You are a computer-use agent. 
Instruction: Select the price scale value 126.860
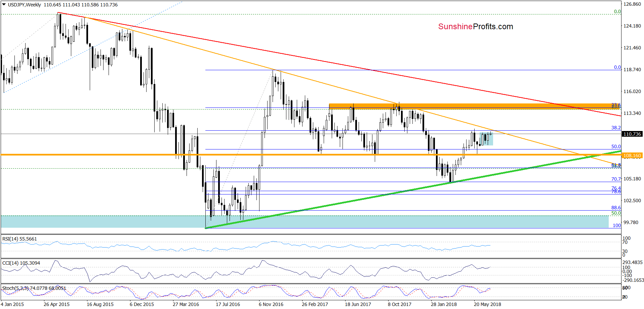tap(632, 4)
